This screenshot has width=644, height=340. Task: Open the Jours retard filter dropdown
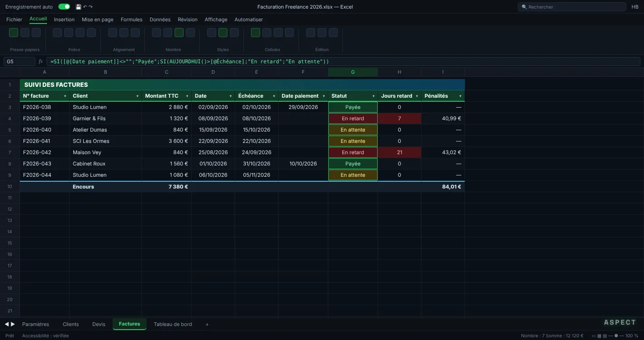[417, 96]
